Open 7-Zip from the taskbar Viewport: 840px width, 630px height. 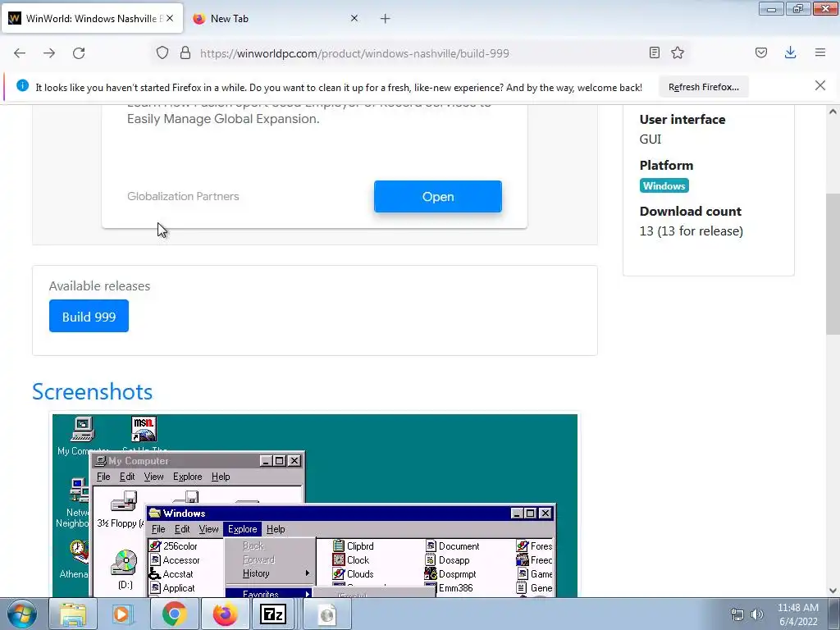273,614
